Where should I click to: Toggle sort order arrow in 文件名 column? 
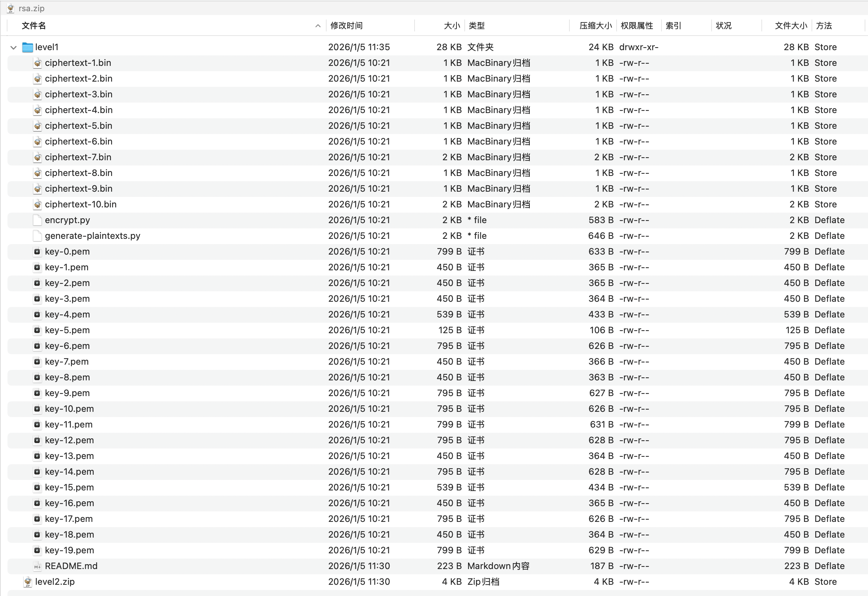[318, 26]
